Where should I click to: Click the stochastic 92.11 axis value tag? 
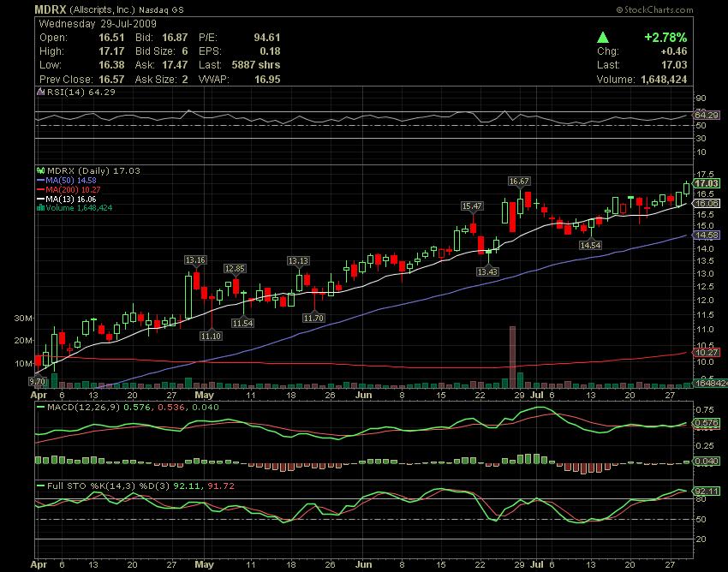(x=707, y=492)
